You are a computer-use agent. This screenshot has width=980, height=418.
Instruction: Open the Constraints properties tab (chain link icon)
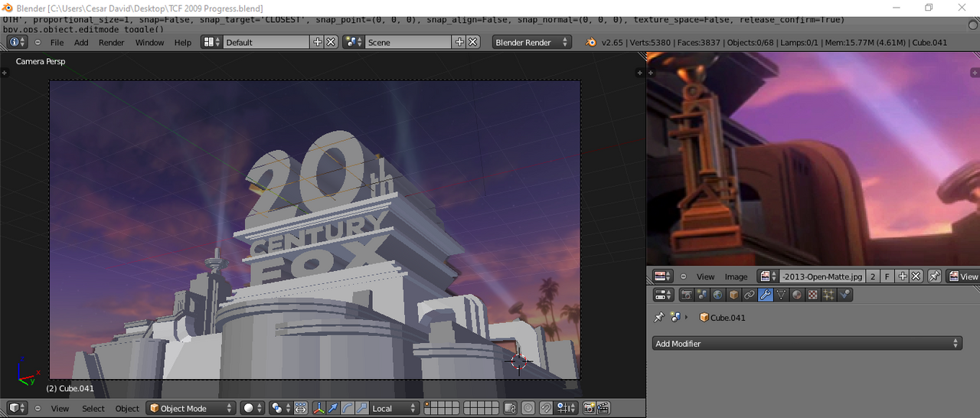[x=750, y=295]
